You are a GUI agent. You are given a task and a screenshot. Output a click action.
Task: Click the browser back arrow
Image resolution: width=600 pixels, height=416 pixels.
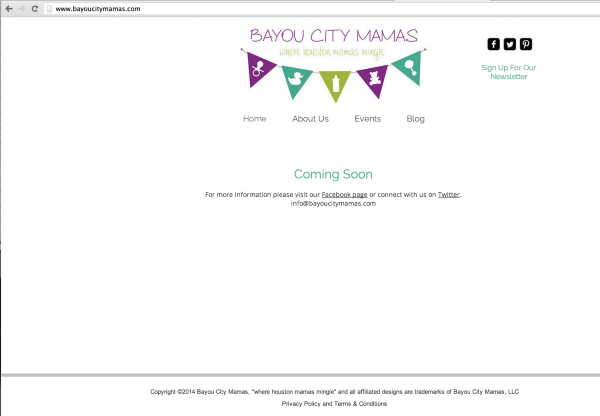[x=8, y=8]
